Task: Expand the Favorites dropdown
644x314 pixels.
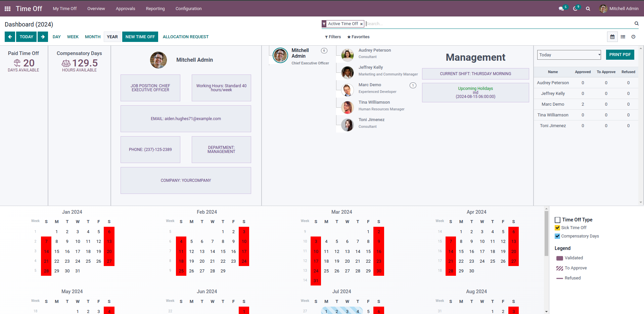Action: point(358,37)
